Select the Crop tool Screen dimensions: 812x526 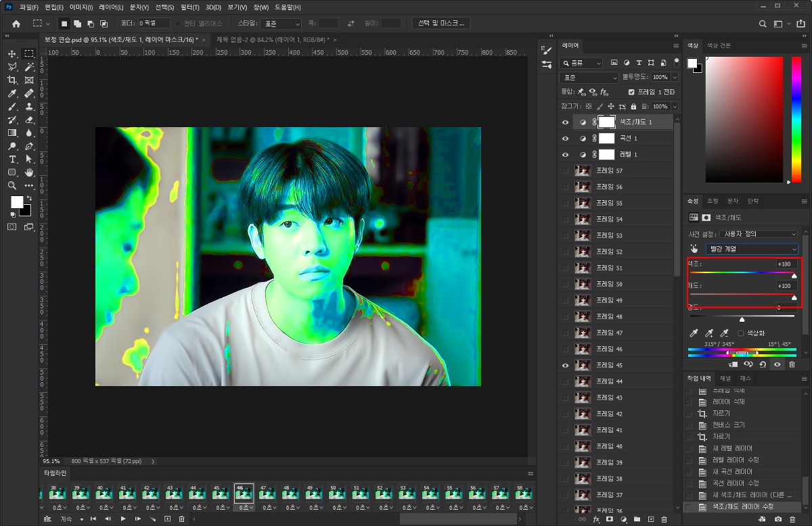(x=12, y=80)
